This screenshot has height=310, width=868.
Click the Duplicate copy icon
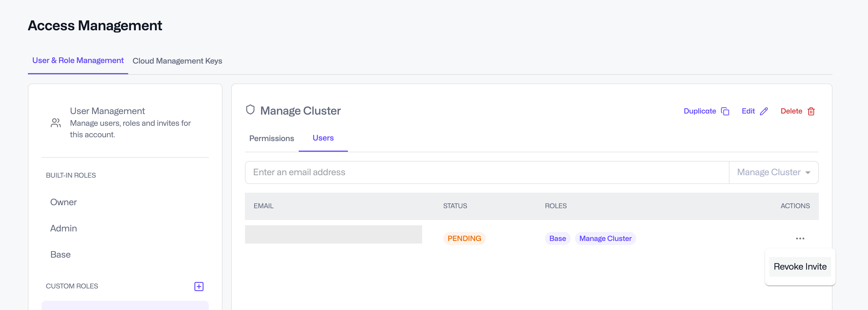(x=725, y=111)
